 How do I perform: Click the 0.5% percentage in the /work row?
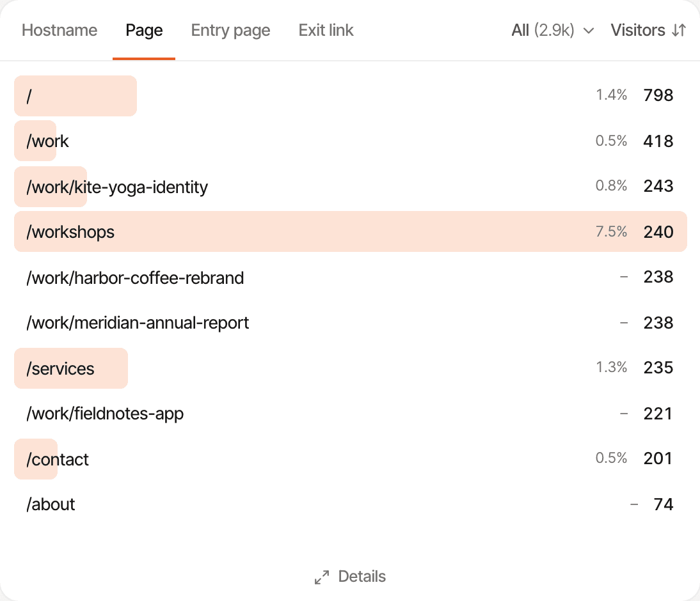611,141
